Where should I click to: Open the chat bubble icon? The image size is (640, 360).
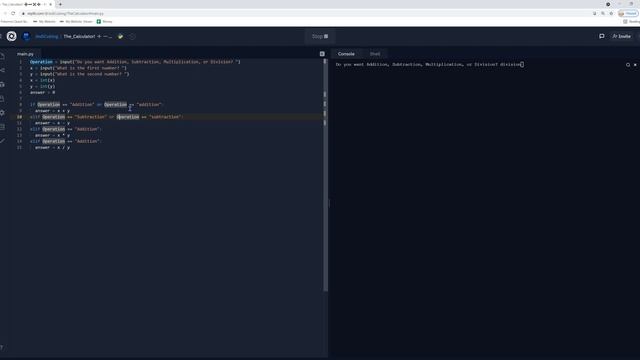point(602,36)
